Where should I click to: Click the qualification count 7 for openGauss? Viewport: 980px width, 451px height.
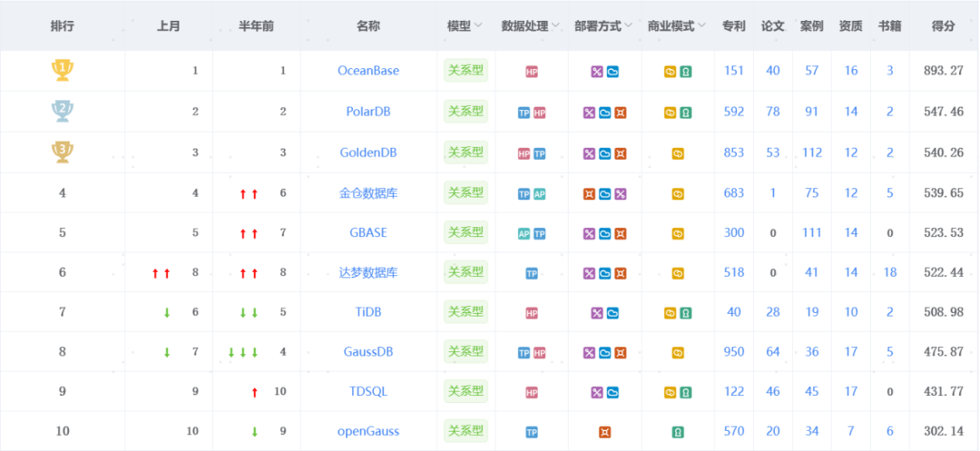(x=851, y=431)
